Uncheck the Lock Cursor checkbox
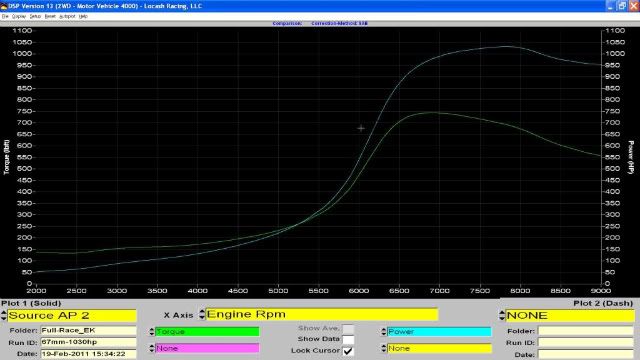Screen dimensions: 640x360 click(348, 351)
